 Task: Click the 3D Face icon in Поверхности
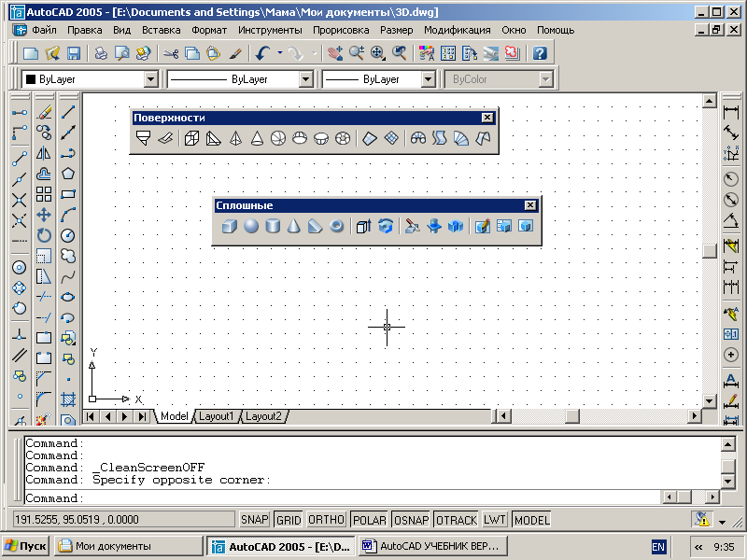click(x=165, y=138)
